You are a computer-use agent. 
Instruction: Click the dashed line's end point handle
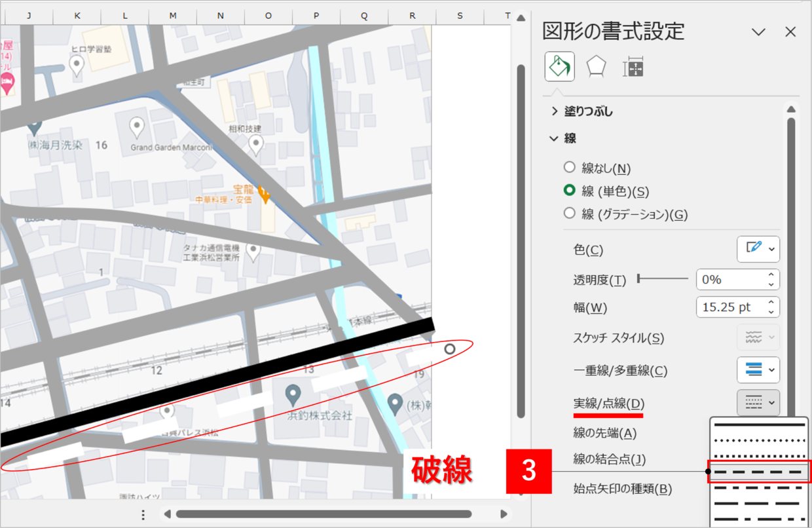(x=450, y=349)
